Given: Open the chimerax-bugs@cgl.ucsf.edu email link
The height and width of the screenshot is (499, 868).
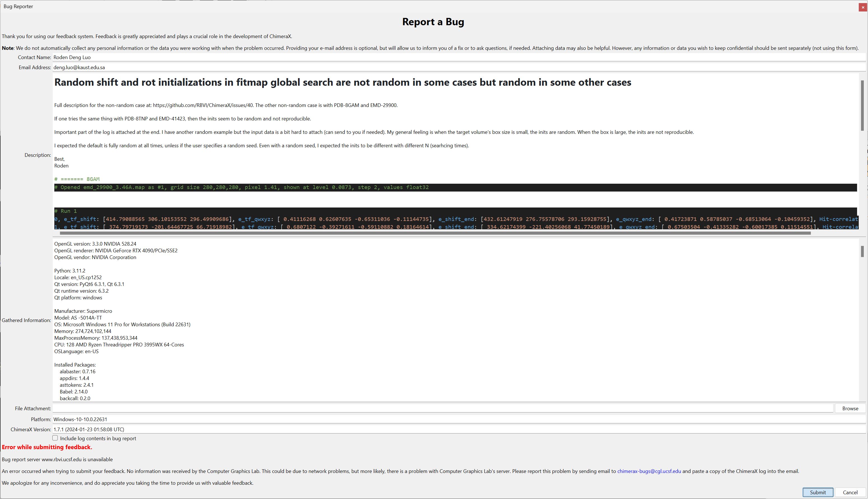Looking at the screenshot, I should point(649,471).
